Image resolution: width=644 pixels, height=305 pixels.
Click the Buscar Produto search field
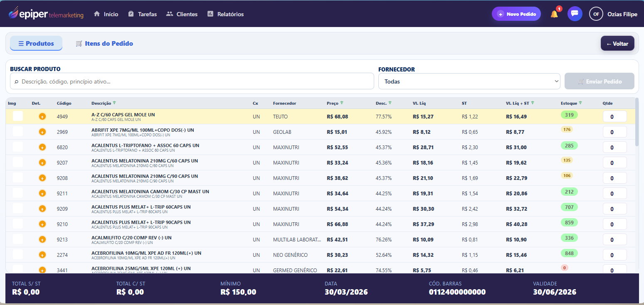coord(192,81)
